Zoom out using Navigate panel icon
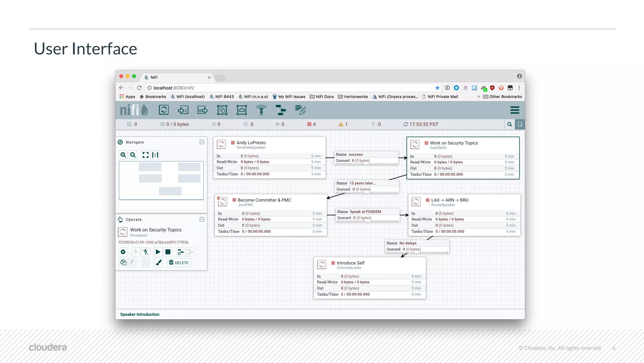Screen dimensions: 644x363 pos(133,155)
